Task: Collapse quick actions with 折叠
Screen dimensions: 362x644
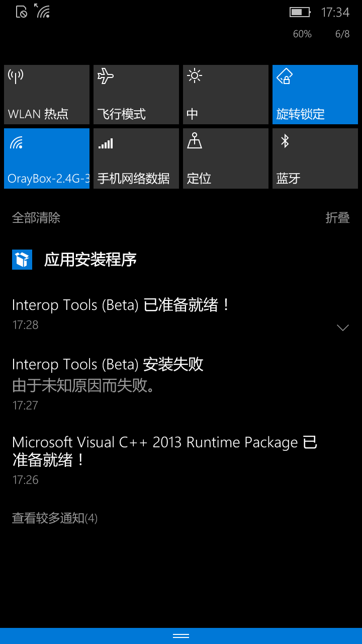Action: pyautogui.click(x=337, y=218)
